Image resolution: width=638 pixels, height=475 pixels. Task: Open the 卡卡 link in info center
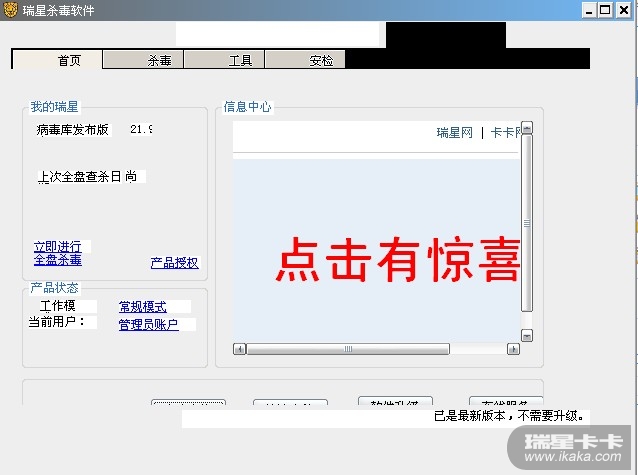point(506,133)
